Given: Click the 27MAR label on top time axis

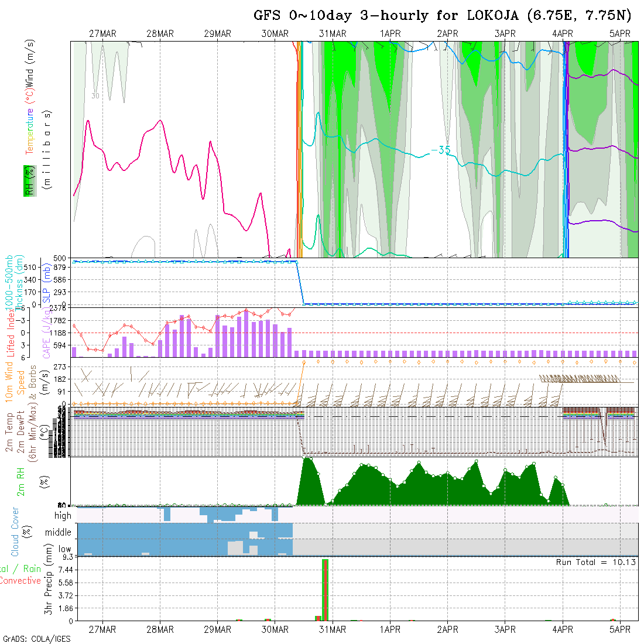Looking at the screenshot, I should (102, 34).
